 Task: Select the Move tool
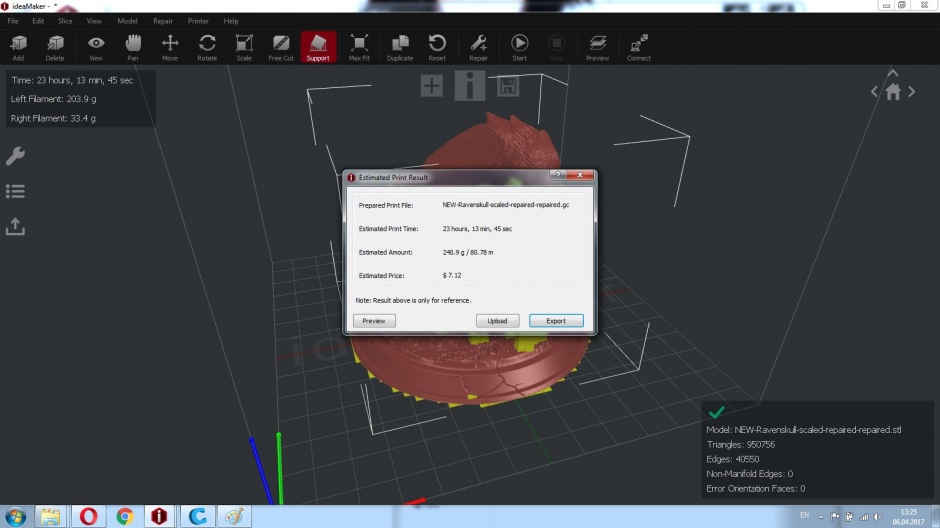(170, 47)
